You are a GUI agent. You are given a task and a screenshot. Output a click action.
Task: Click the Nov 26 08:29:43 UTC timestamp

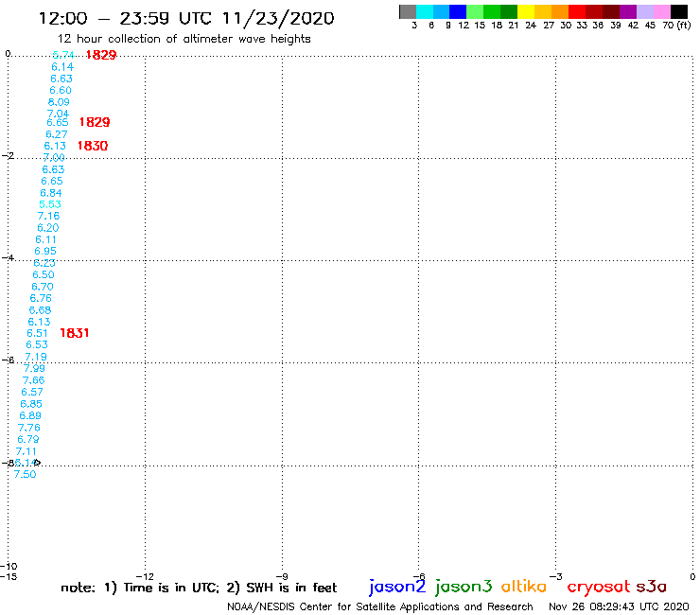point(619,606)
